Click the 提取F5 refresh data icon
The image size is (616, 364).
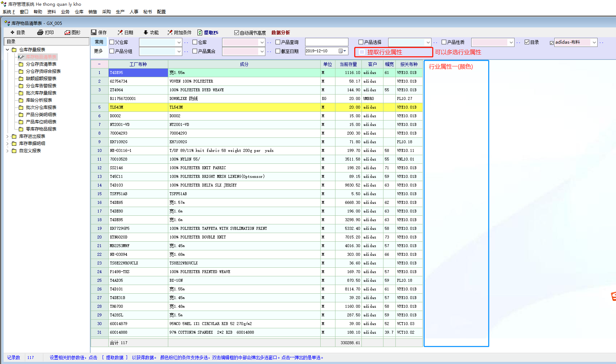pos(200,32)
